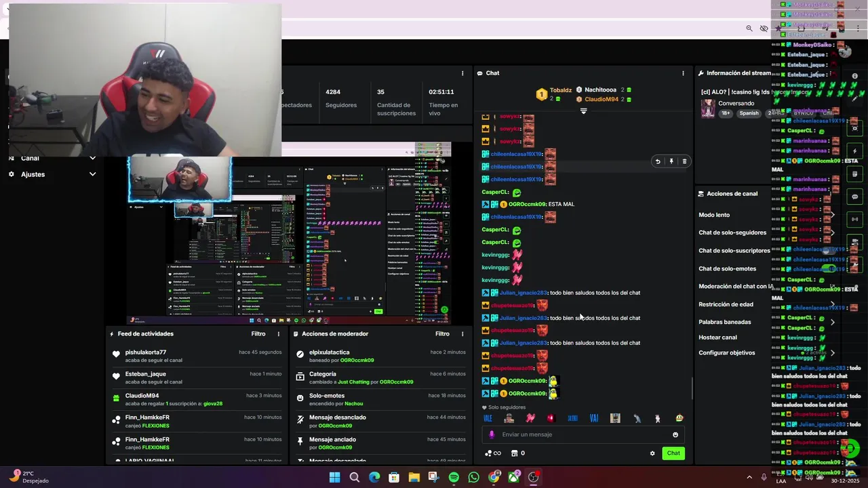Click Tobaldz in chat leaderboard

(561, 90)
